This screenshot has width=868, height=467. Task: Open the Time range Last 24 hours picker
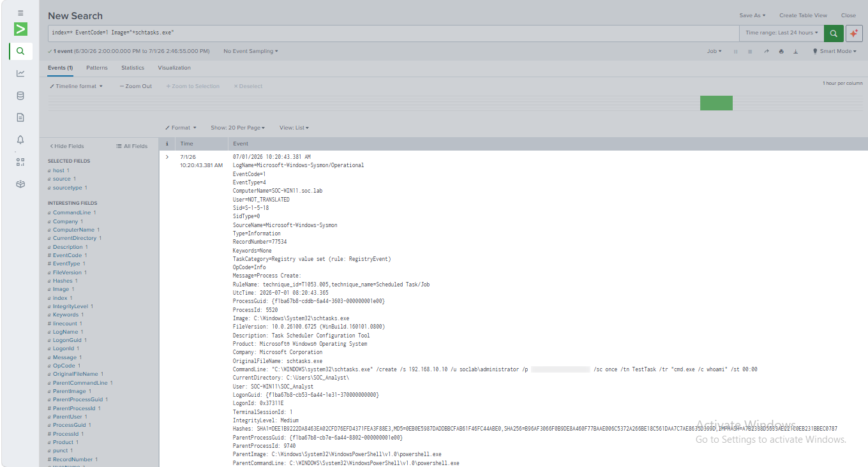click(782, 33)
